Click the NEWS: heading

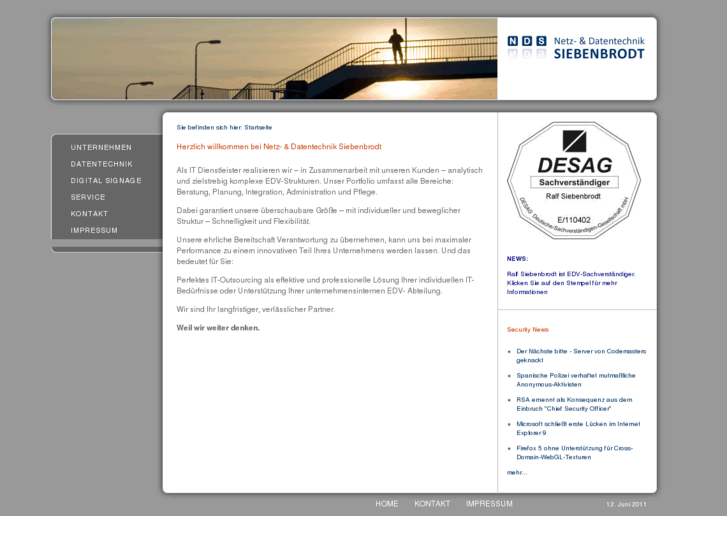[517, 259]
